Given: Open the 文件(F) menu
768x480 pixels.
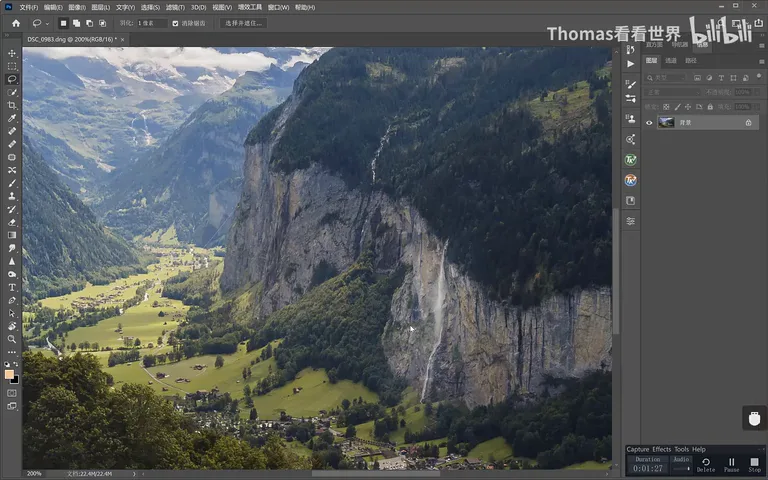Looking at the screenshot, I should (28, 7).
